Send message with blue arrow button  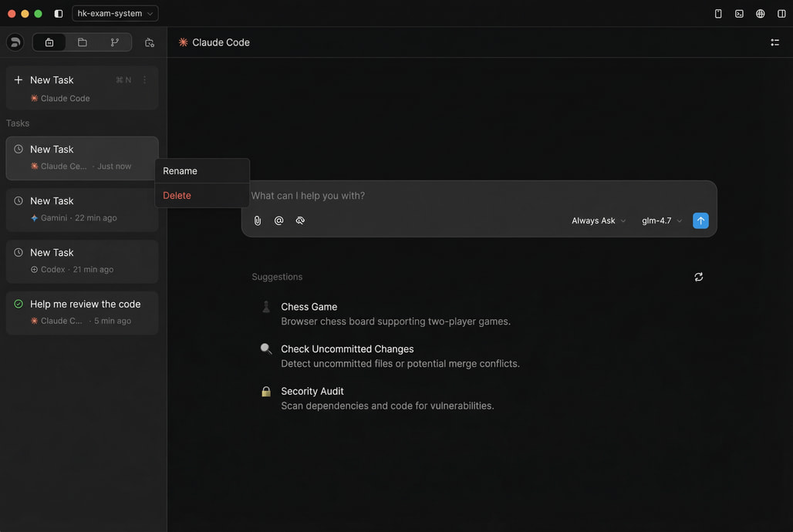tap(700, 221)
